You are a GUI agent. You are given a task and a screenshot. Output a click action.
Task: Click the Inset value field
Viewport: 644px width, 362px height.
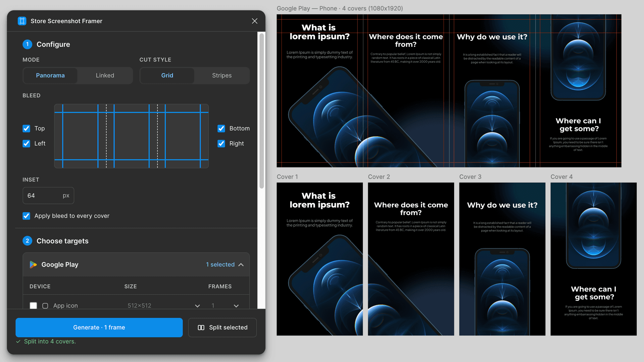tap(48, 195)
